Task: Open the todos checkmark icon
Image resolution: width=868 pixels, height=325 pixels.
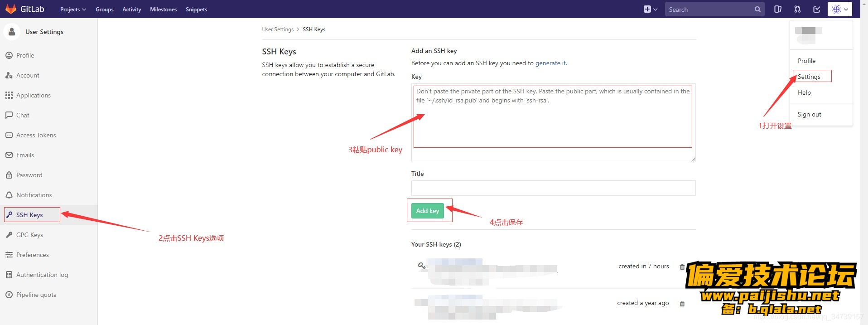Action: (817, 9)
